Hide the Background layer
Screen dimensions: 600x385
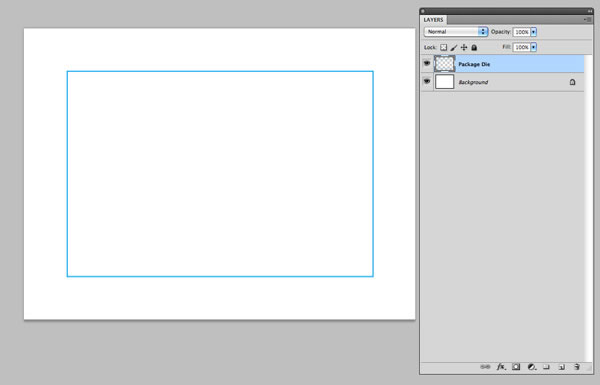pyautogui.click(x=427, y=81)
